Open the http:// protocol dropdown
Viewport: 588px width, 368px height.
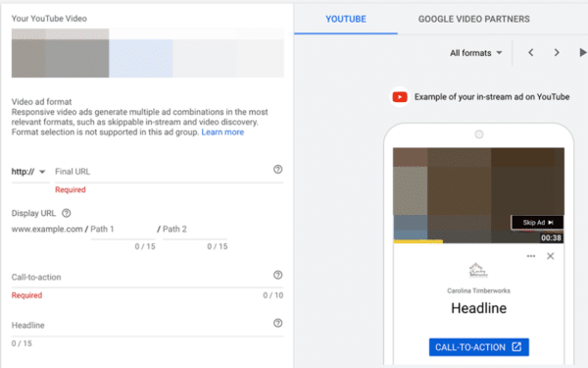click(x=28, y=172)
